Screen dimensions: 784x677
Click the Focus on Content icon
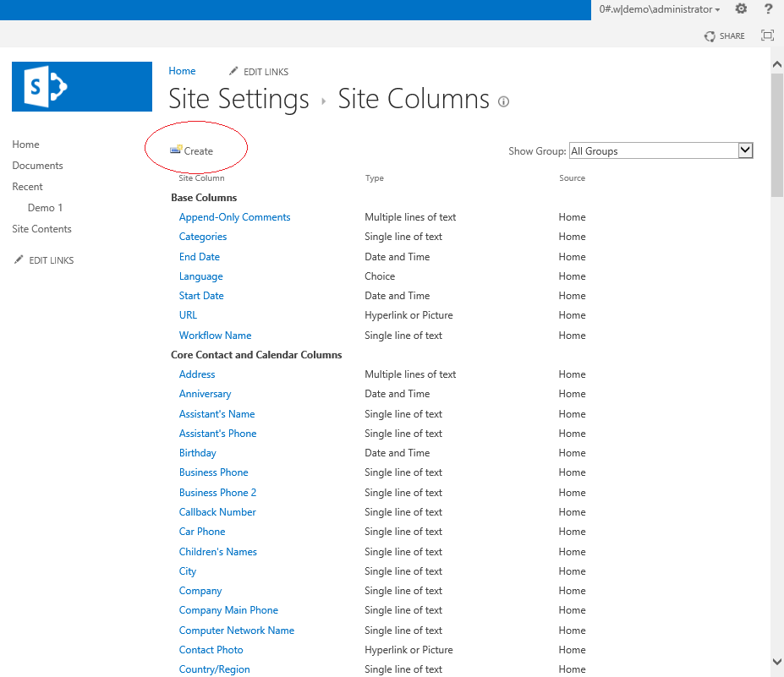(x=767, y=35)
